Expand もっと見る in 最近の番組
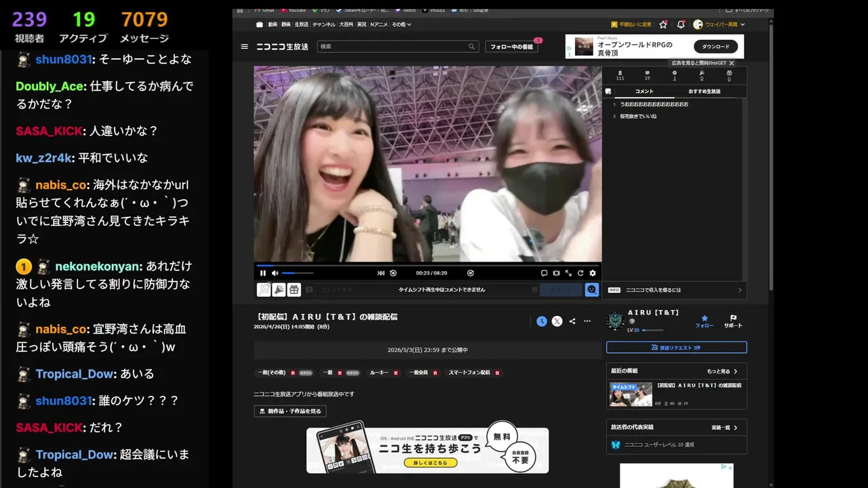 point(722,371)
